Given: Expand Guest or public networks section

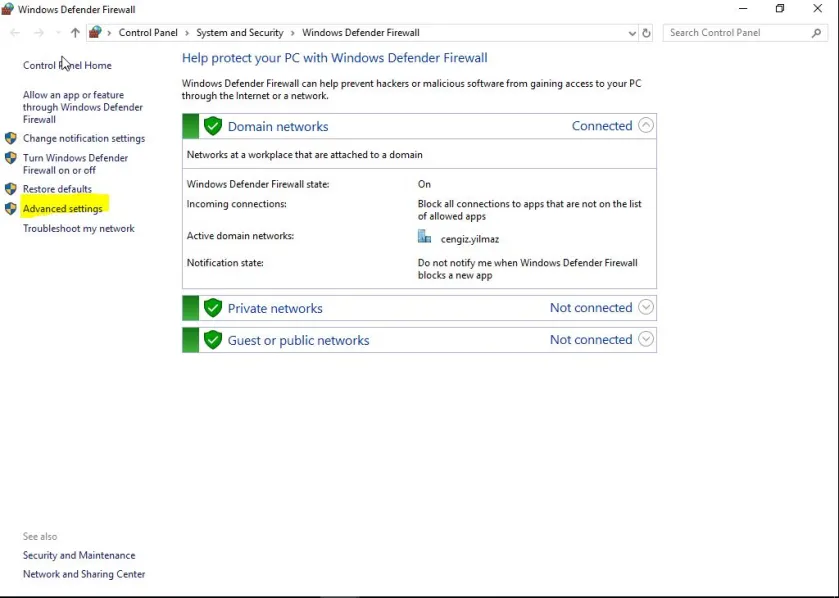Looking at the screenshot, I should point(646,340).
